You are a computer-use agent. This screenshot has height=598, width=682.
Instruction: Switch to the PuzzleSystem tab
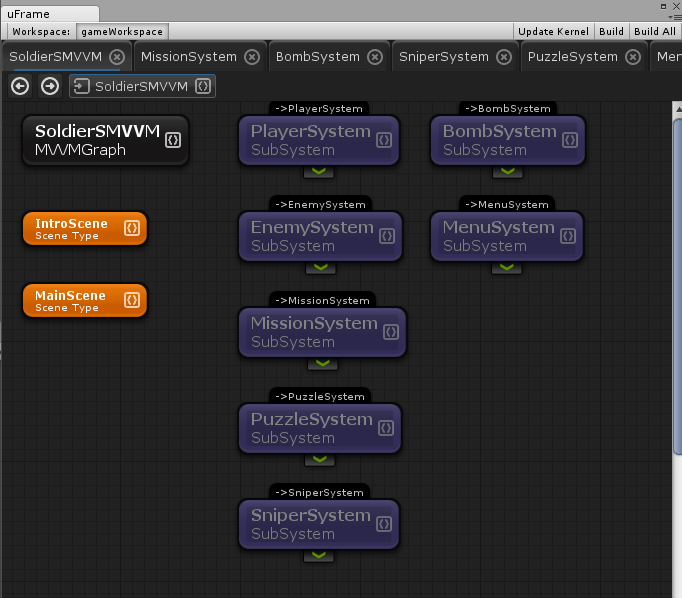coord(572,56)
